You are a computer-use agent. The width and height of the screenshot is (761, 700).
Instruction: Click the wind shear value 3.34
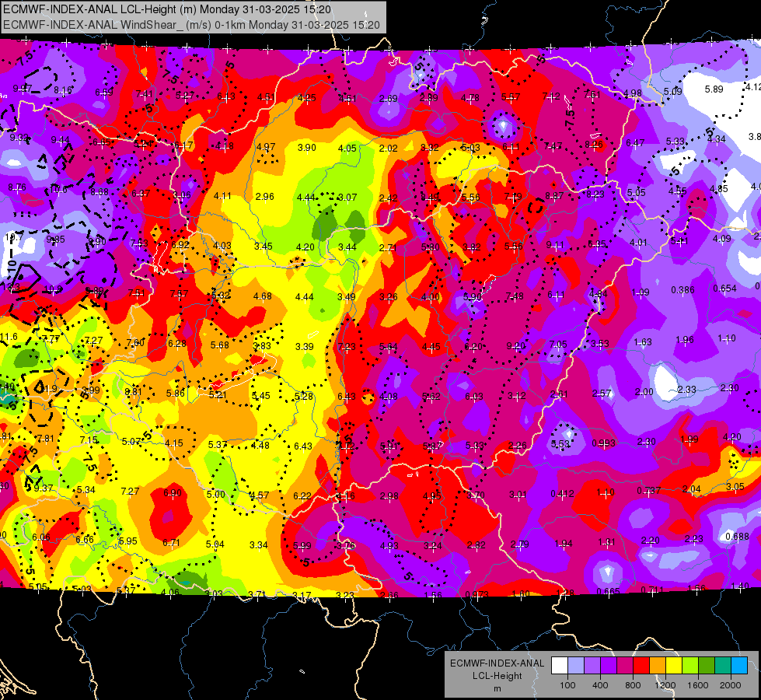pyautogui.click(x=259, y=545)
